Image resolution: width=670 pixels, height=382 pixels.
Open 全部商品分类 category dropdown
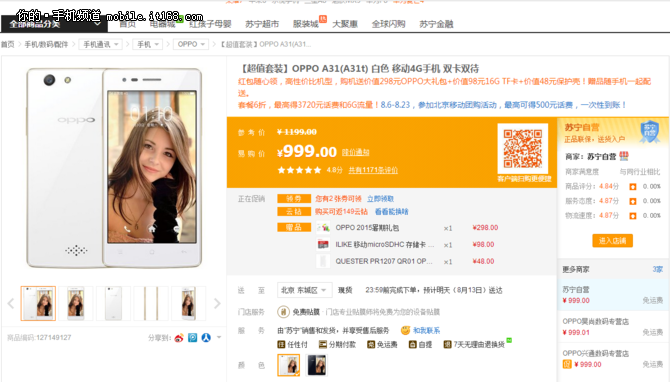tap(54, 24)
